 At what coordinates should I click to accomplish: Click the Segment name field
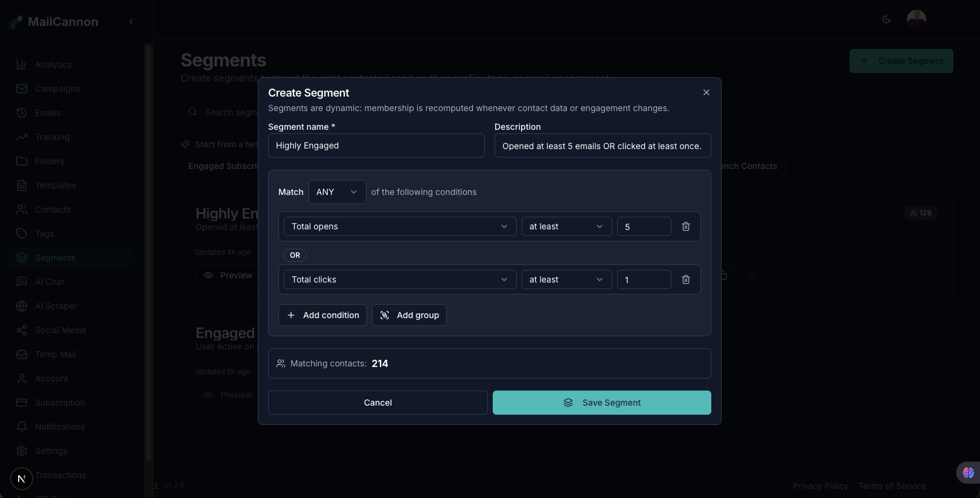[x=376, y=145]
